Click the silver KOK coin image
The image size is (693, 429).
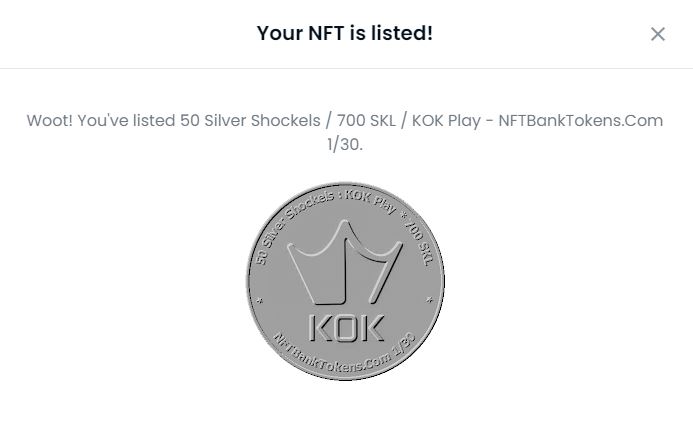pyautogui.click(x=345, y=282)
